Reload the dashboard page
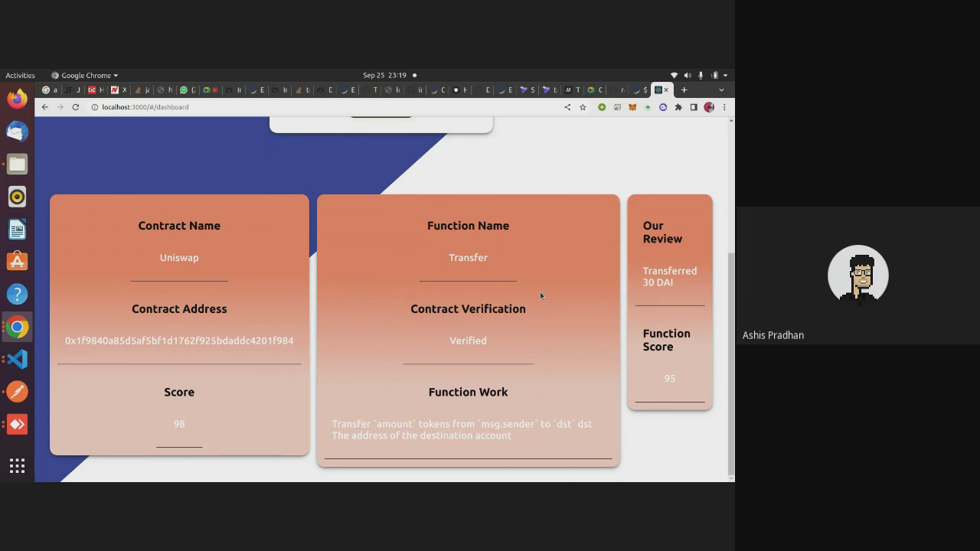Screen dimensions: 980x551 point(76,107)
